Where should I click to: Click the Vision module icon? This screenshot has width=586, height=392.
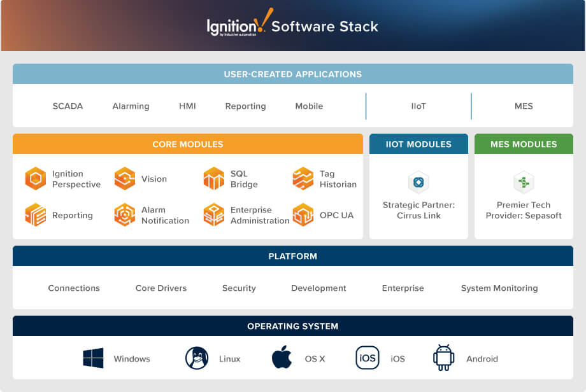125,179
